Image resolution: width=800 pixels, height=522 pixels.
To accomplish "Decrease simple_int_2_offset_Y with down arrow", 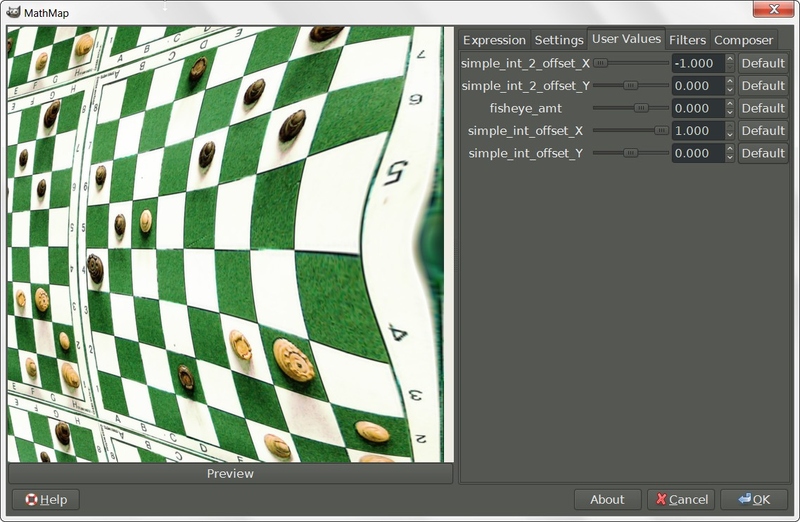I will click(730, 90).
